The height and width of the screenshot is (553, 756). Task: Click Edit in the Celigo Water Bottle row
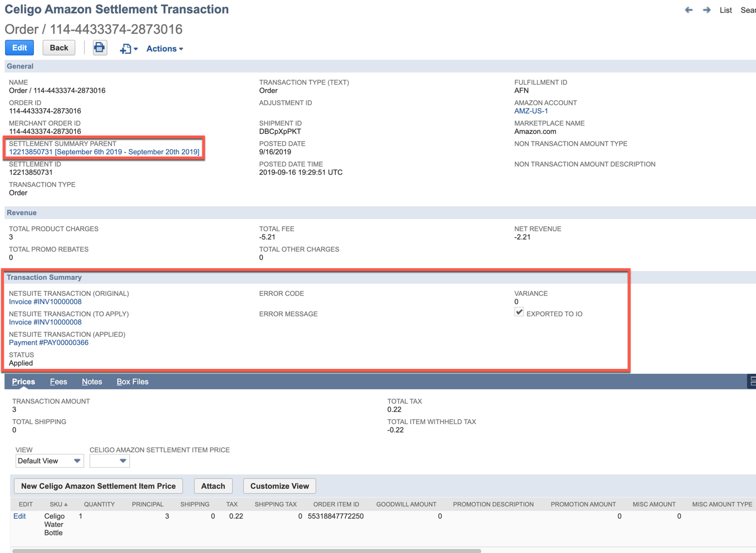click(19, 516)
